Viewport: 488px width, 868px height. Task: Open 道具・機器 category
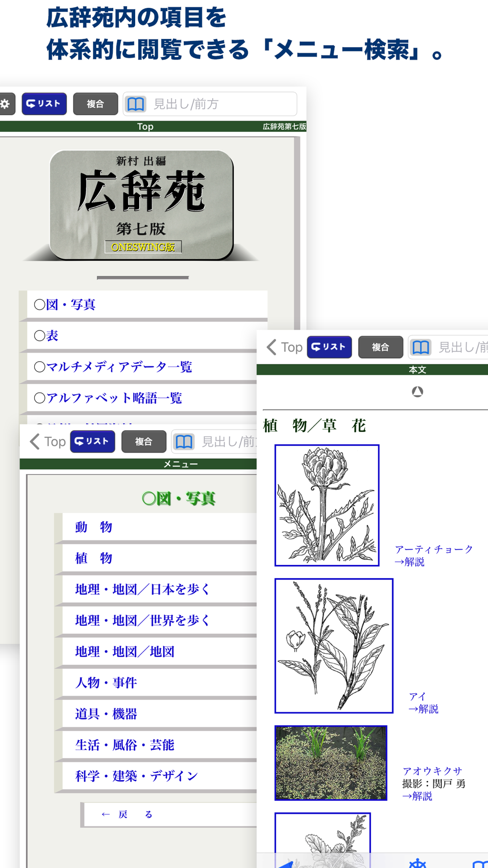click(x=160, y=714)
